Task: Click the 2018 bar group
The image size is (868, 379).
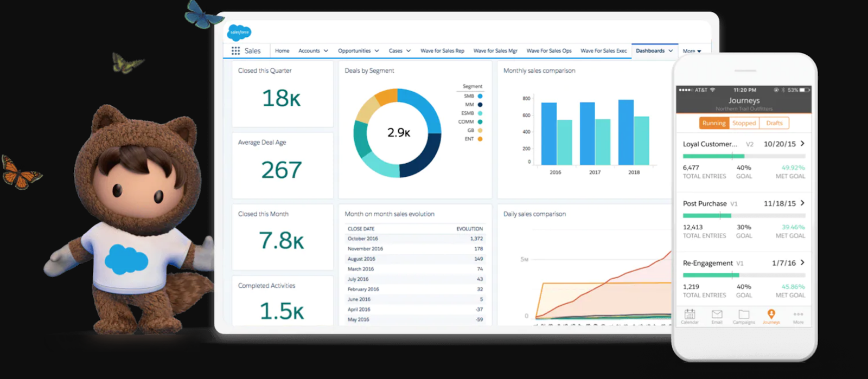Action: [x=634, y=132]
